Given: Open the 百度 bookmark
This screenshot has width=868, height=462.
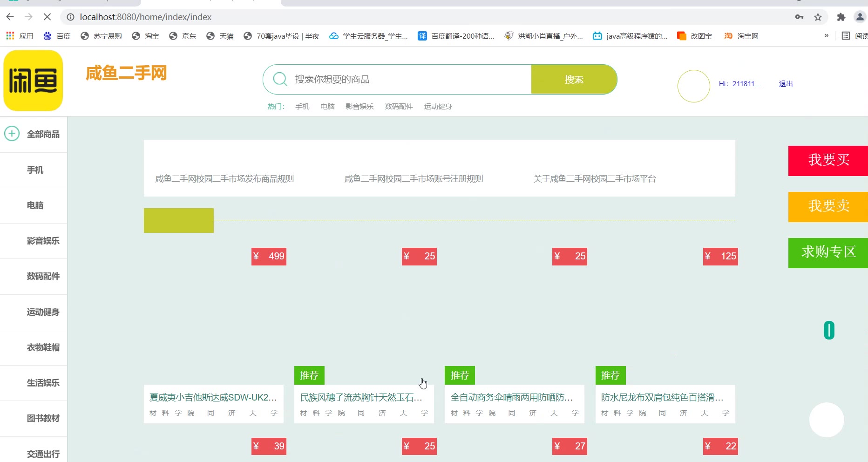Looking at the screenshot, I should [57, 36].
